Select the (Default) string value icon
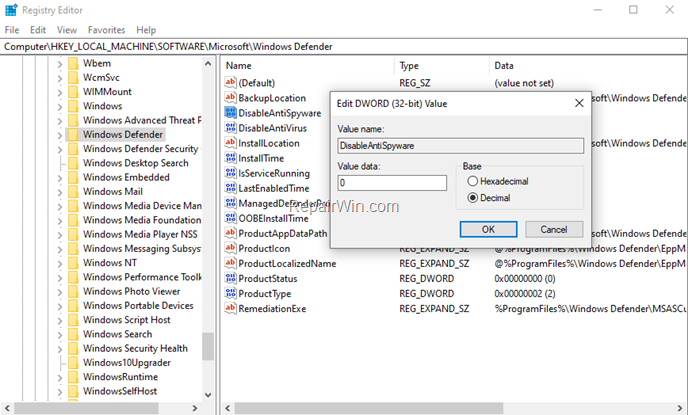Viewport: 688px width, 415px height. tap(230, 82)
